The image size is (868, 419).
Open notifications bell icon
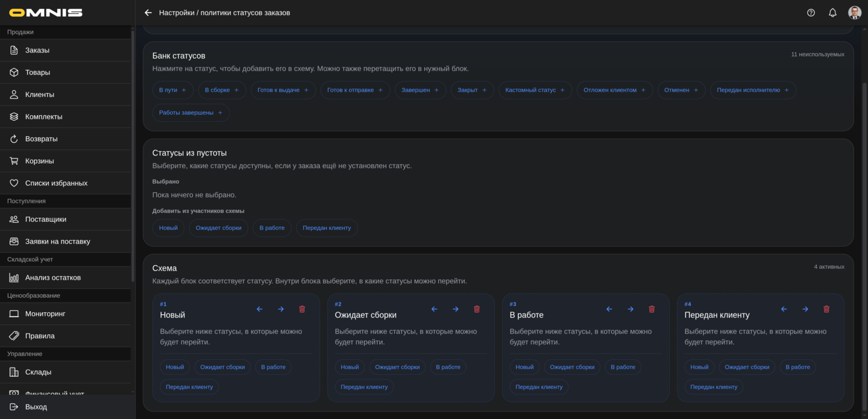[832, 13]
